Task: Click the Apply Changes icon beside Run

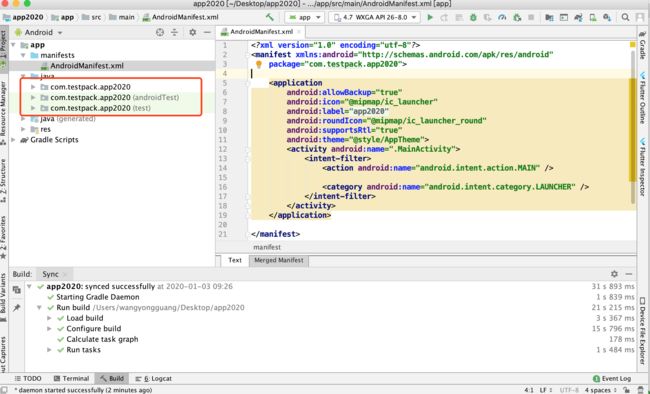Action: click(x=444, y=17)
